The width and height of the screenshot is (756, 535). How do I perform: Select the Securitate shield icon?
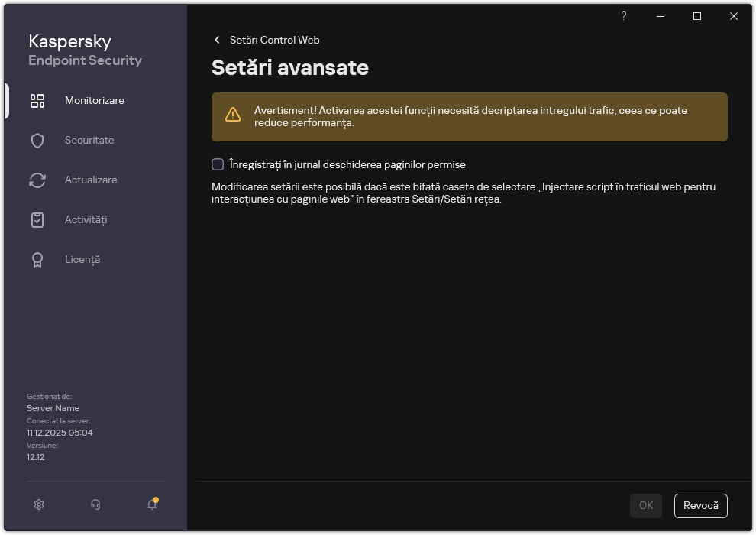coord(37,140)
